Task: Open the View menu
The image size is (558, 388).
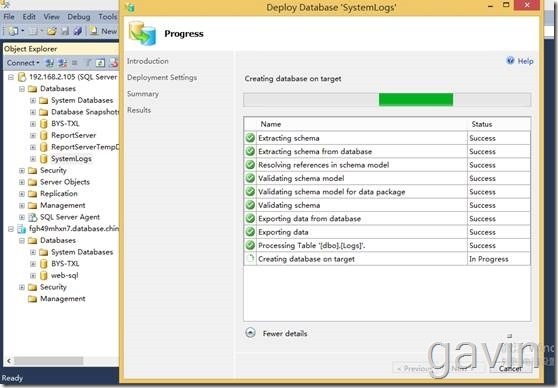Action: [52, 17]
